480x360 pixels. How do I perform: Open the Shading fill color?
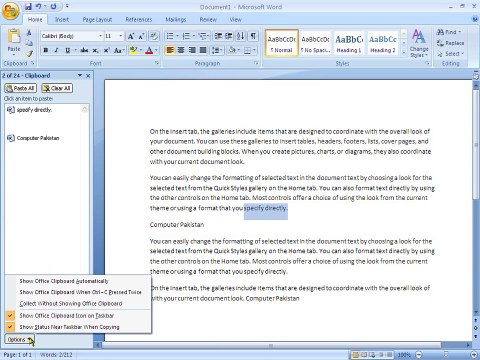point(232,50)
